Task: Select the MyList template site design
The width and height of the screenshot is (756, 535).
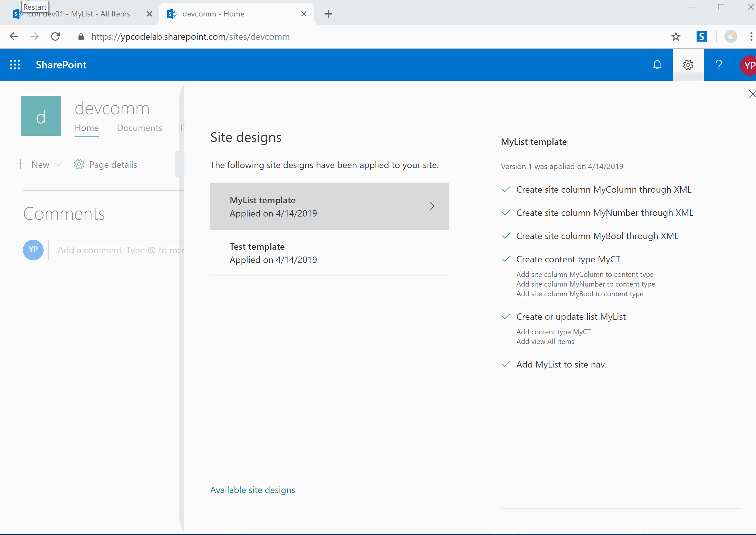Action: 329,207
